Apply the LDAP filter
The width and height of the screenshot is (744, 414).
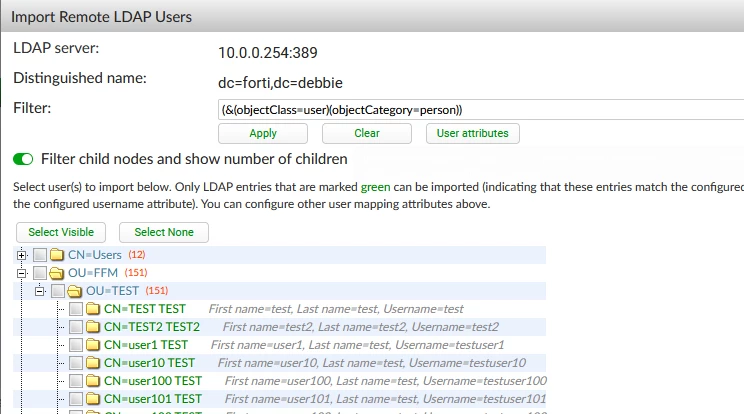click(263, 133)
